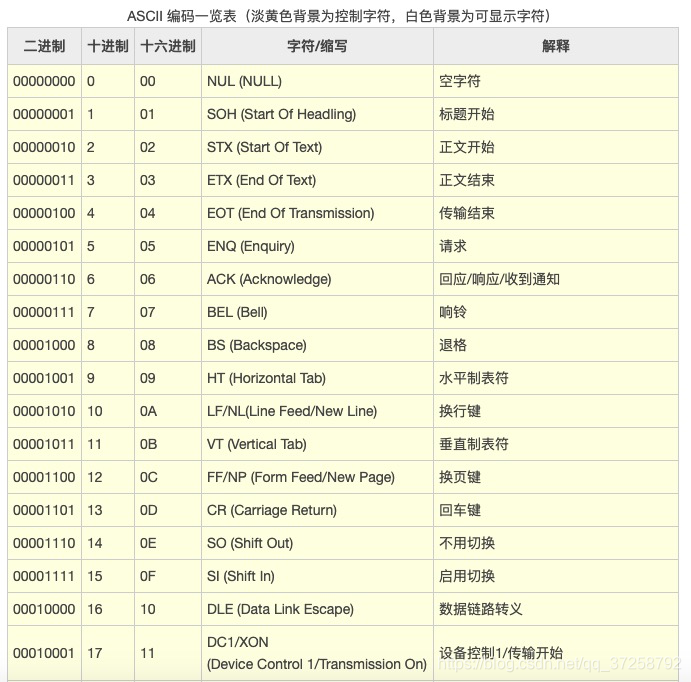
Task: Click SOH (Start Of Headling) cell
Action: (317, 114)
